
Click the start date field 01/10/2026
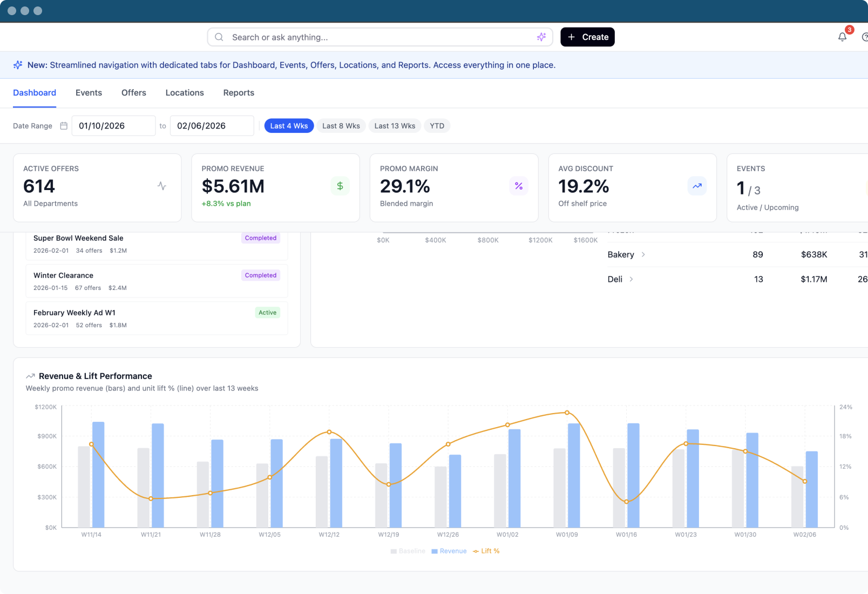[x=113, y=126]
